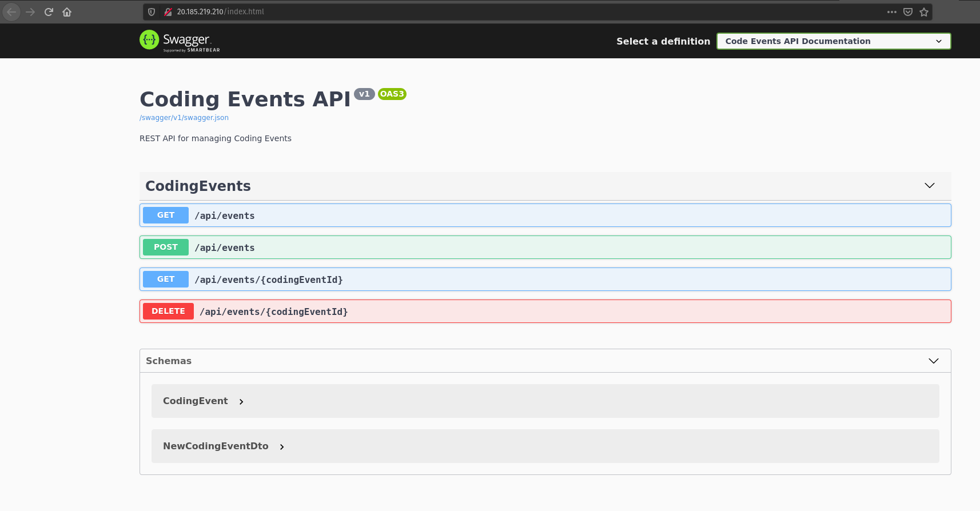Click the v1 version badge
The image size is (980, 511).
(364, 94)
